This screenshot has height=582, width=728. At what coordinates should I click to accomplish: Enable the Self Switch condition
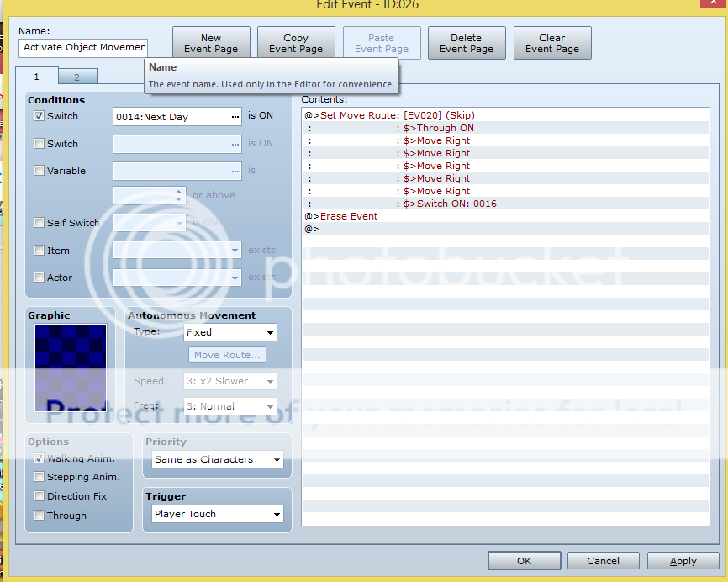click(40, 223)
